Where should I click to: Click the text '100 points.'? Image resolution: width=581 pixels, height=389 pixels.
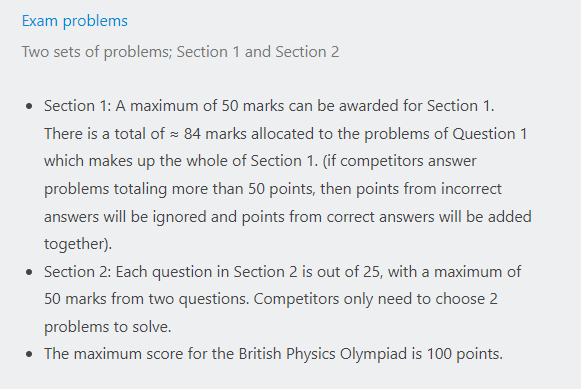click(x=465, y=354)
